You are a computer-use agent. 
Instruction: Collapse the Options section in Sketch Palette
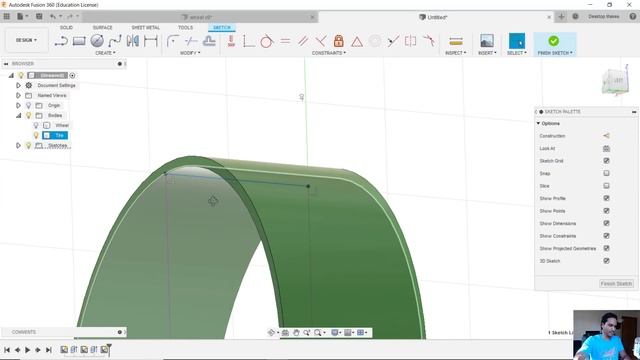pyautogui.click(x=538, y=123)
